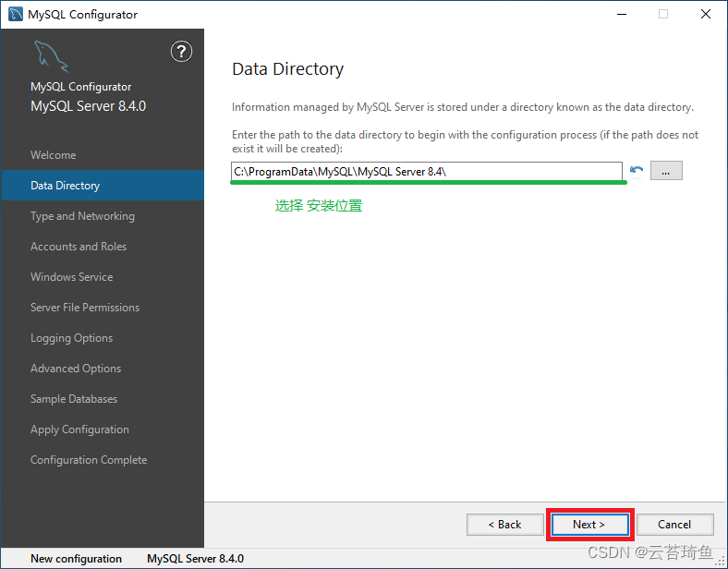Click the MySQL dolphin logo in sidebar
The width and height of the screenshot is (728, 569).
(x=51, y=56)
